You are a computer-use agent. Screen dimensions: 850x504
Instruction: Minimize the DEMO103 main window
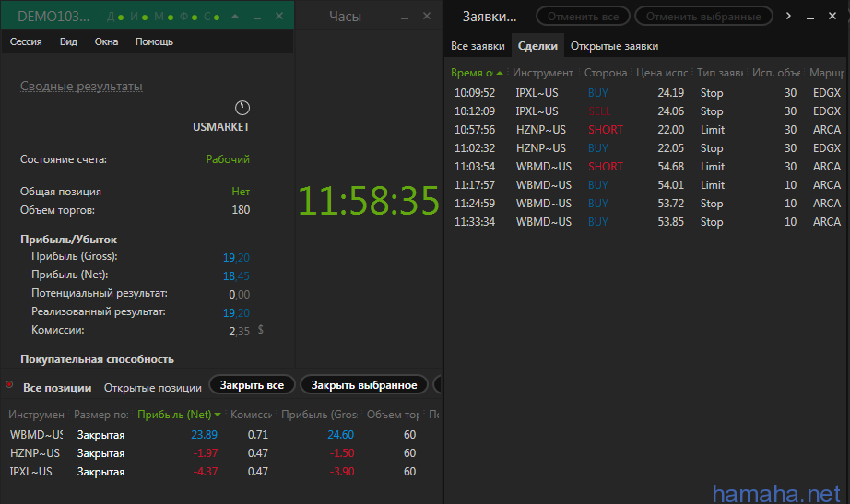(x=257, y=18)
